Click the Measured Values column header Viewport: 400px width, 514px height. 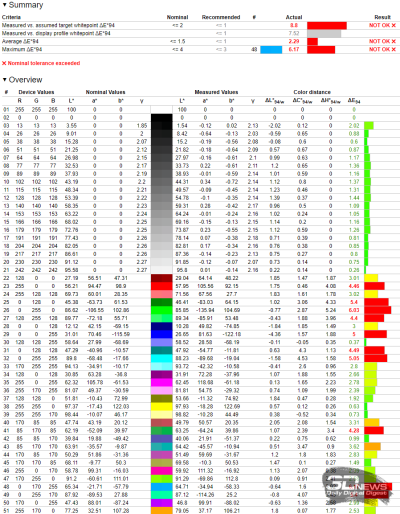coord(216,92)
